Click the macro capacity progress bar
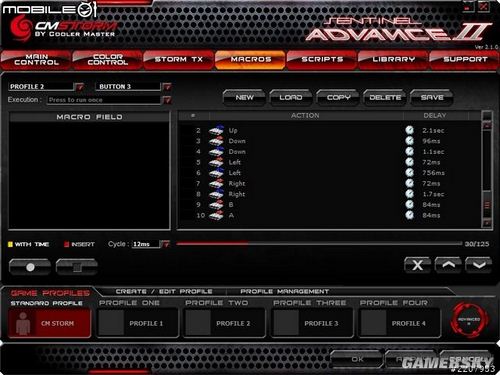The width and height of the screenshot is (500, 375). (x=319, y=244)
